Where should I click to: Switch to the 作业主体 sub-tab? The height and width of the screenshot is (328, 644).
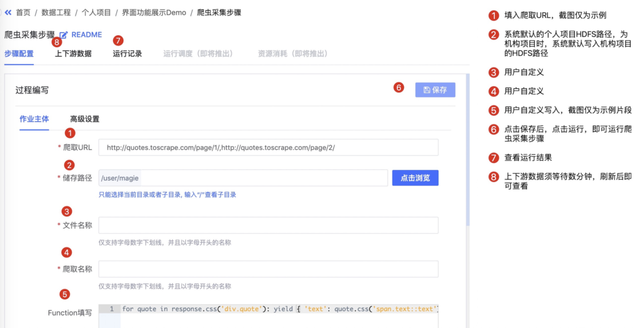pos(34,119)
